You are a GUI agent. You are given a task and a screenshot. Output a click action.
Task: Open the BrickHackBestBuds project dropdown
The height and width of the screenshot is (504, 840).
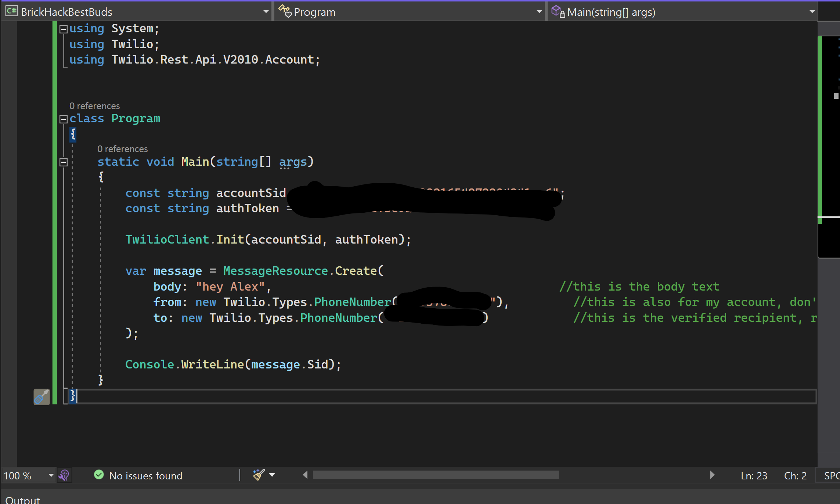[x=266, y=12]
